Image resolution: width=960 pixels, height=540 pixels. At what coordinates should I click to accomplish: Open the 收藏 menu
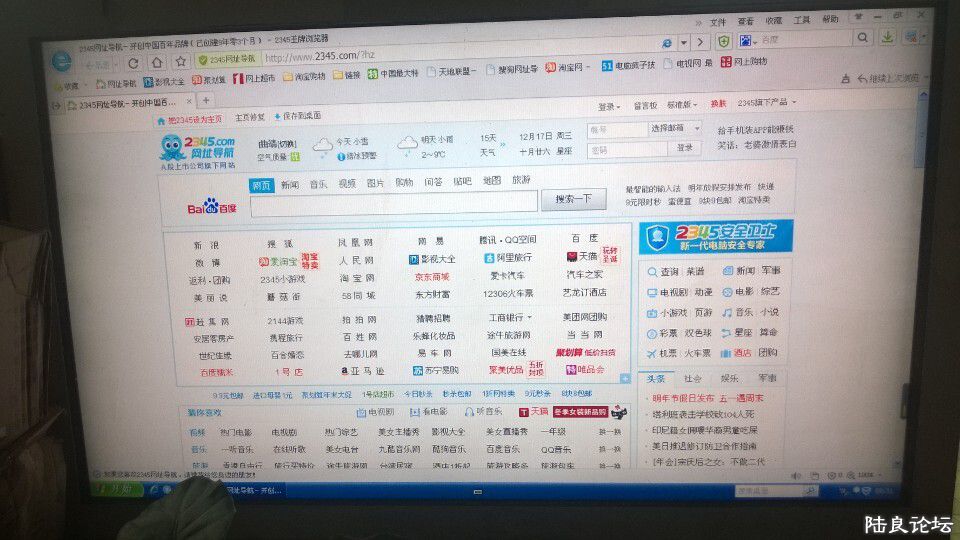[x=773, y=20]
